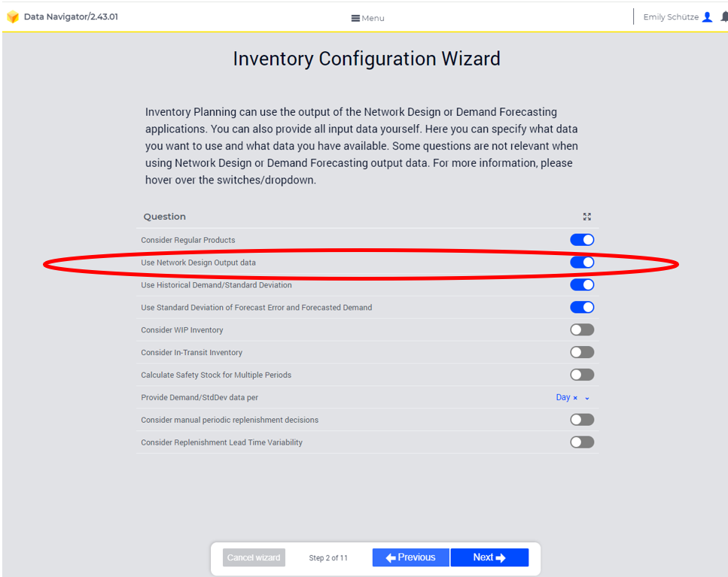The image size is (728, 577).
Task: Maximize the Question table with expand icon
Action: 587,217
